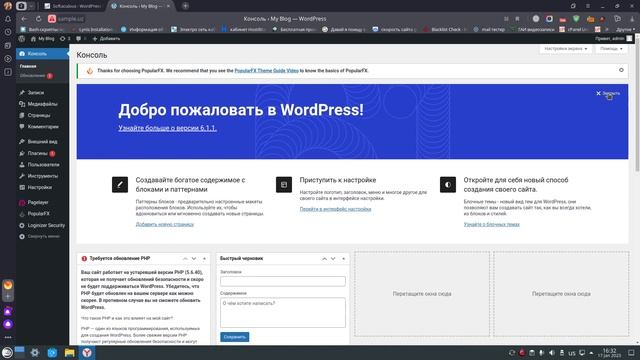Select Консоль in the sidebar
640x360 pixels.
pyautogui.click(x=42, y=54)
